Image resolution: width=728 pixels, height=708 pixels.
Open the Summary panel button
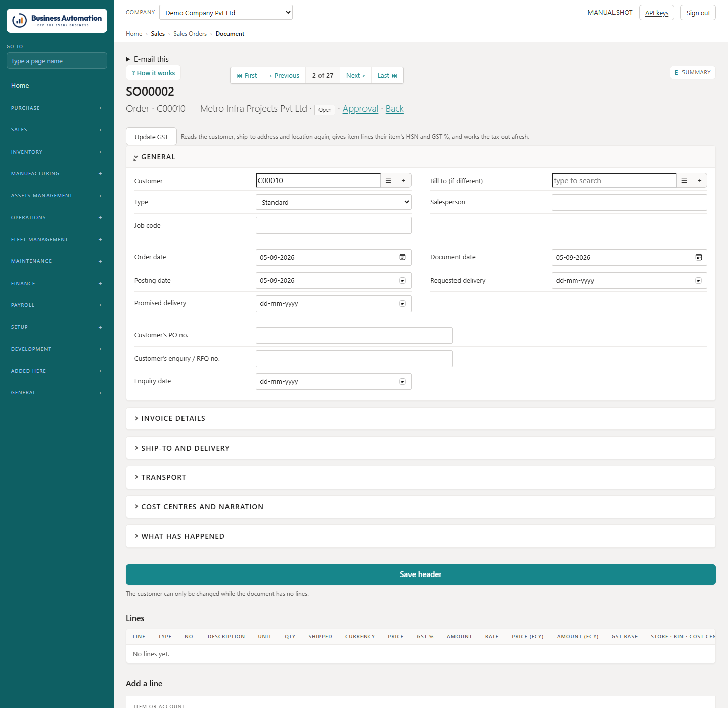693,72
